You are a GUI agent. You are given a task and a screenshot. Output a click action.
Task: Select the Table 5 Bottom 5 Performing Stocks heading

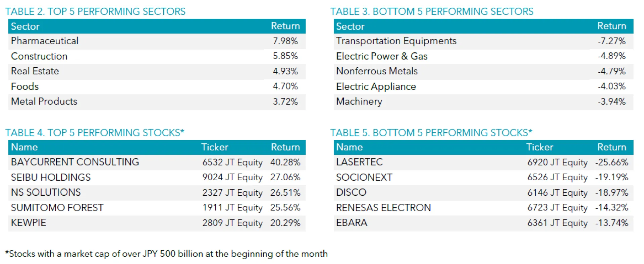[431, 133]
